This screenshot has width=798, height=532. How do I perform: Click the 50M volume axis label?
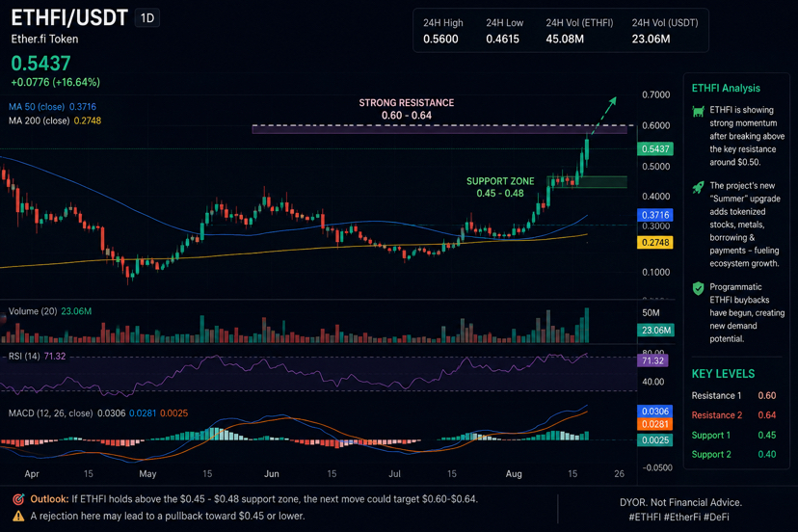(651, 312)
